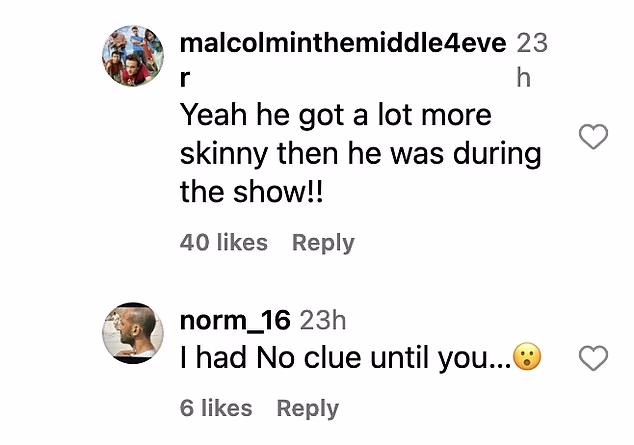View who gave the 40 likes
Image resolution: width=634 pixels, height=445 pixels.
tap(224, 243)
